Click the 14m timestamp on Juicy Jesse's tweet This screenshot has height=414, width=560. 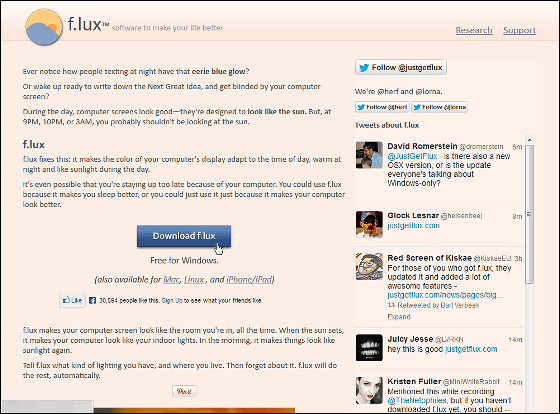click(515, 340)
